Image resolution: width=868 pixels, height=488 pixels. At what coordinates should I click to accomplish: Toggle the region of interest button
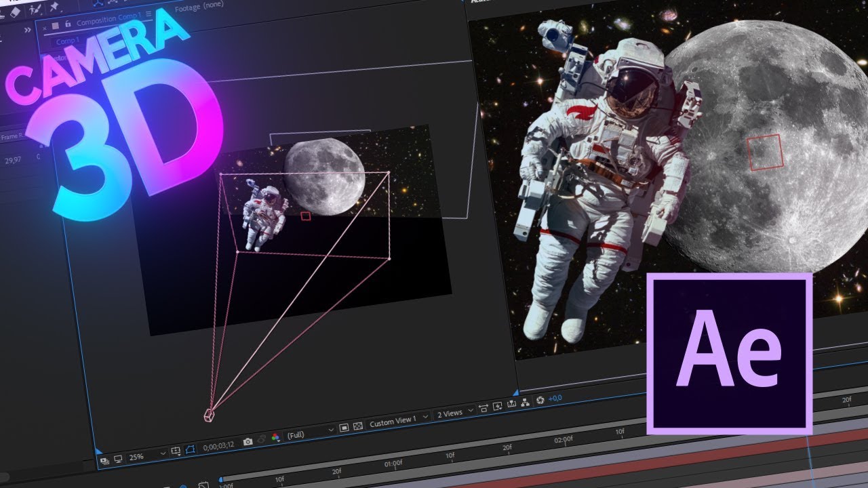click(x=344, y=428)
